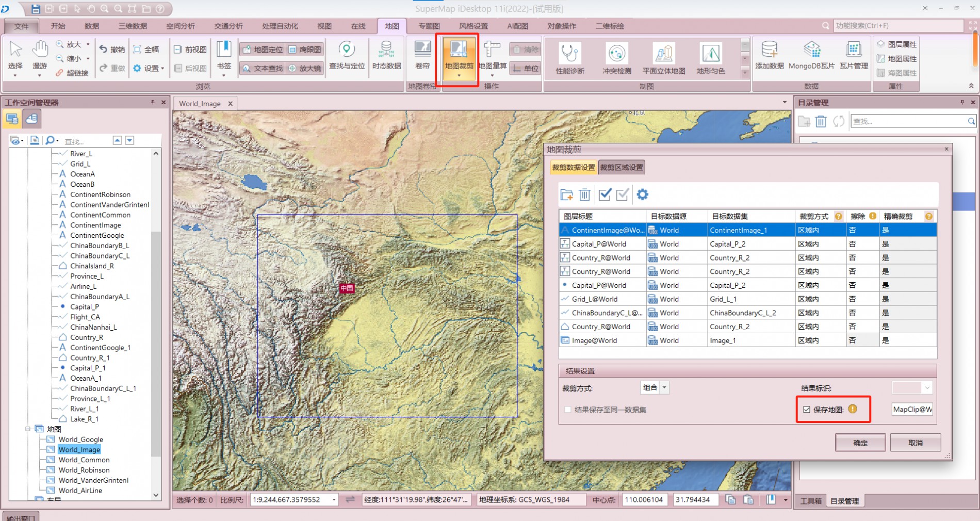
Task: Click the function search box (功能搜索)
Action: 898,25
